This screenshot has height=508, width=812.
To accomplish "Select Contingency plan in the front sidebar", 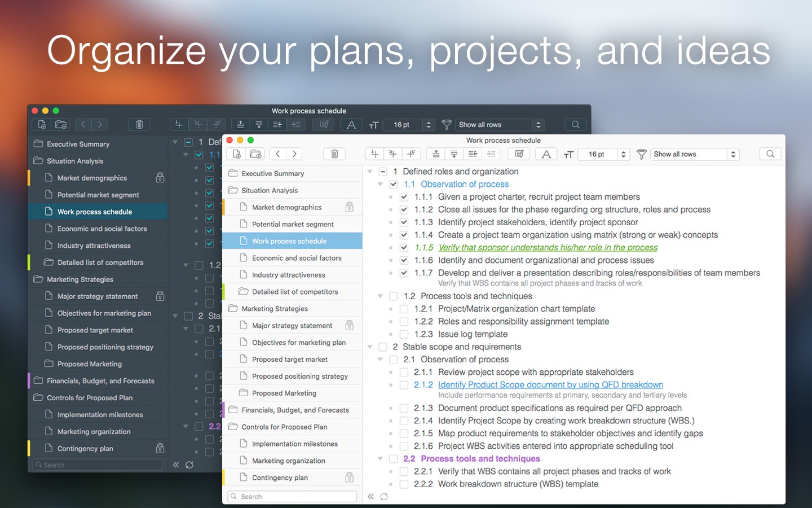I will 293,478.
